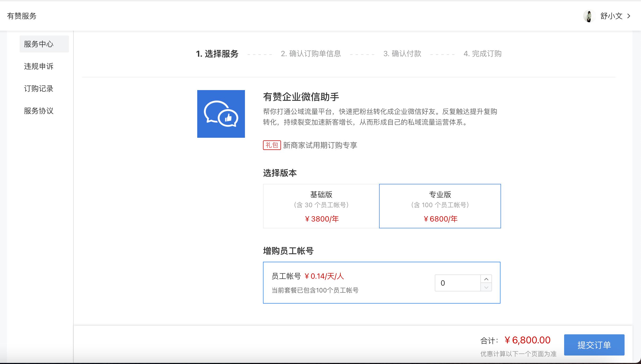641x364 pixels.
Task: Click the 有赞服务 header title
Action: [22, 16]
